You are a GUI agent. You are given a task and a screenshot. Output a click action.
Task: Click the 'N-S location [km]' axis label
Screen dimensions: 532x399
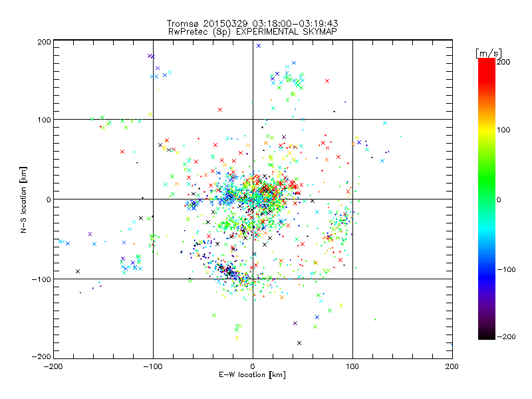point(23,199)
